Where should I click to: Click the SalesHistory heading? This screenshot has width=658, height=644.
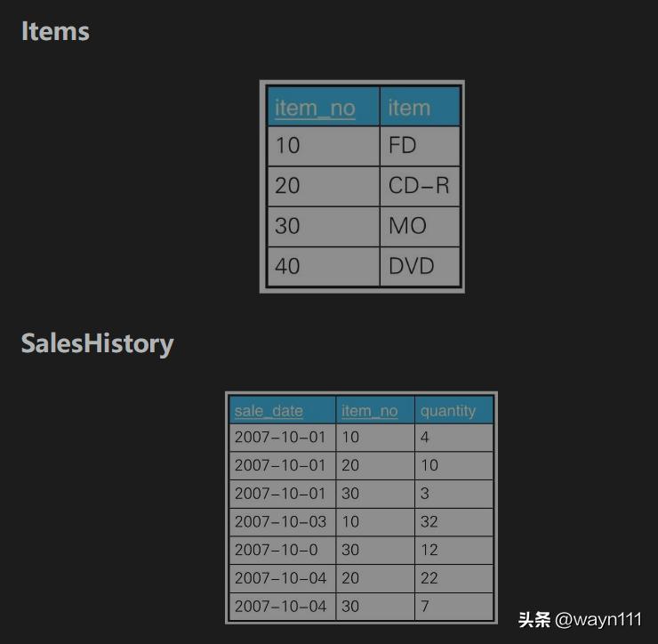point(97,343)
